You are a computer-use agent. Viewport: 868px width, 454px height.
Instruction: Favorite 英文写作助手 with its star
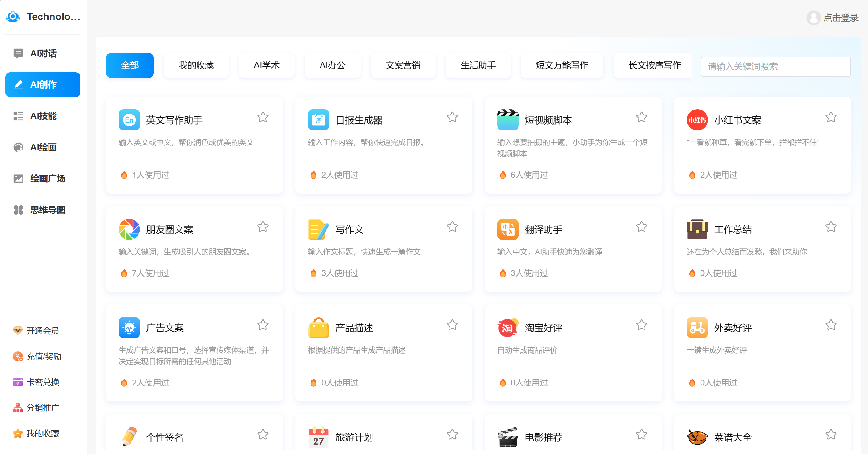[263, 117]
